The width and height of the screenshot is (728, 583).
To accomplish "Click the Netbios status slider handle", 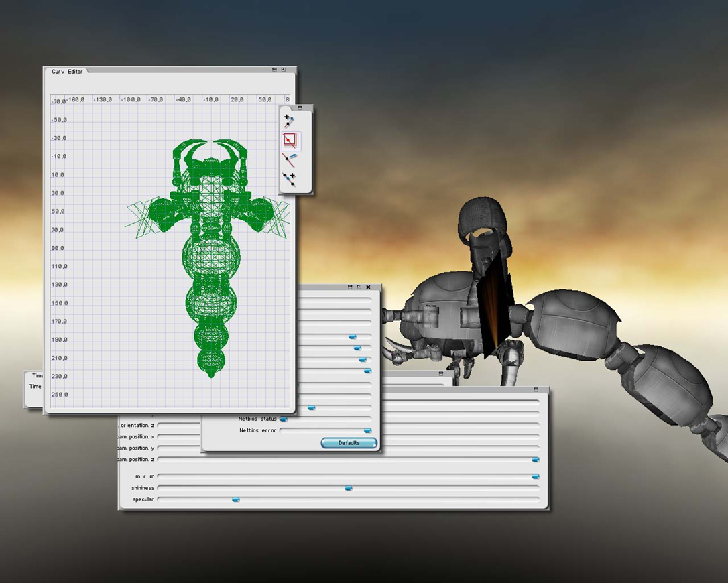I will coord(284,419).
